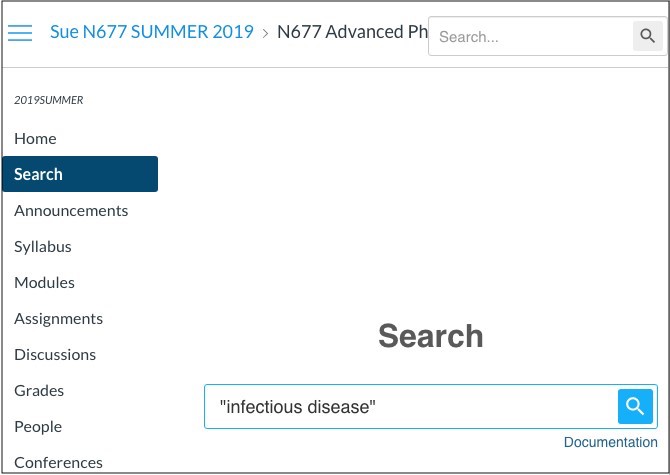Click the breadcrumb chevron separator

point(265,33)
